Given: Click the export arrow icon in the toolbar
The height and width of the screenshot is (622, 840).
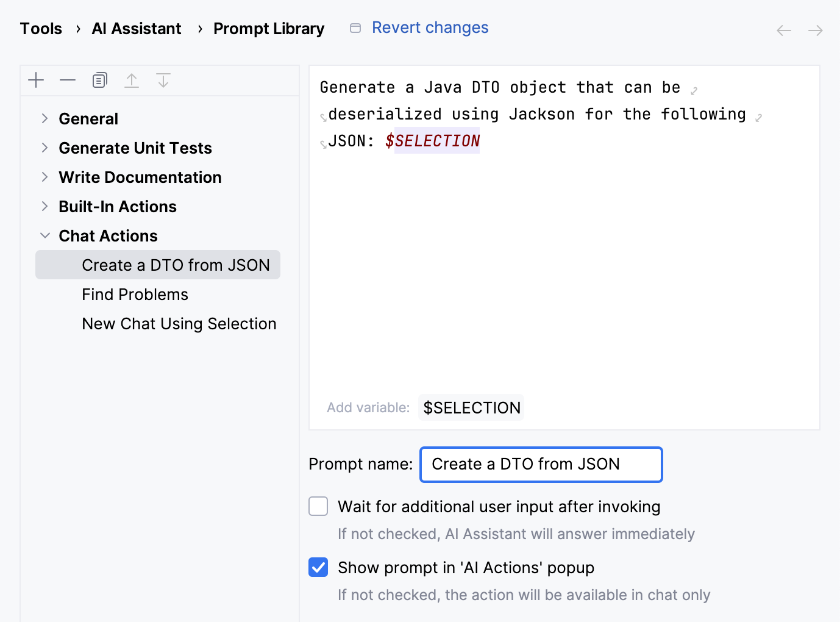Looking at the screenshot, I should pos(132,80).
